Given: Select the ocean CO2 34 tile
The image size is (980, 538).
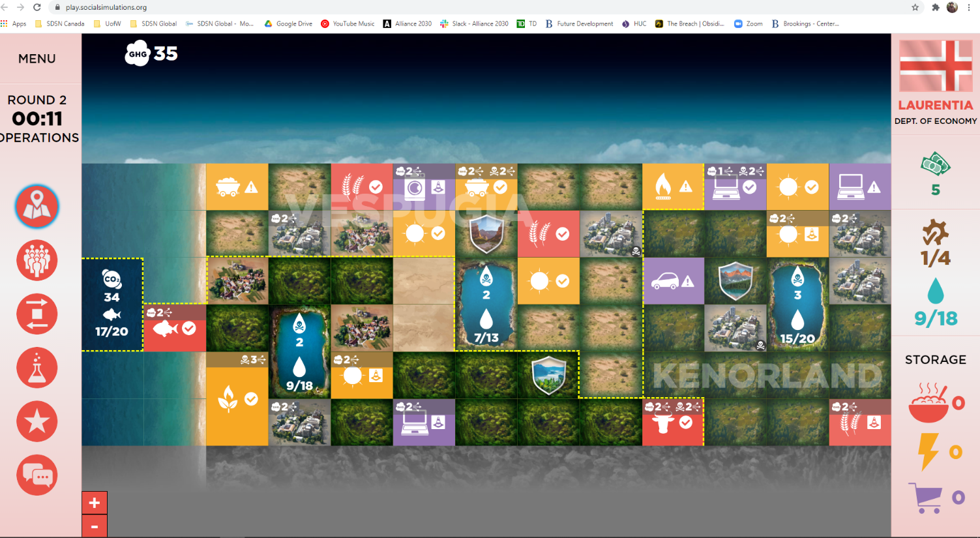Looking at the screenshot, I should tap(112, 305).
